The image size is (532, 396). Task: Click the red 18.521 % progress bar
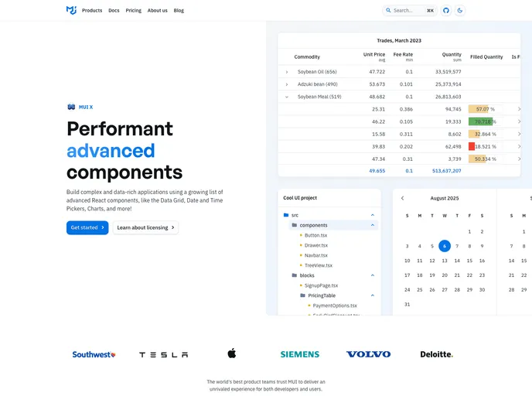point(485,147)
